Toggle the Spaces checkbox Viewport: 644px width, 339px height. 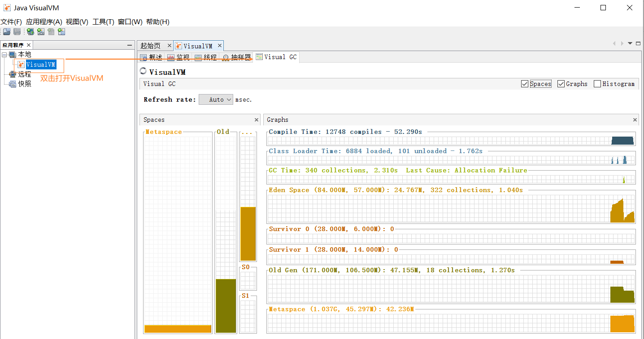point(525,84)
